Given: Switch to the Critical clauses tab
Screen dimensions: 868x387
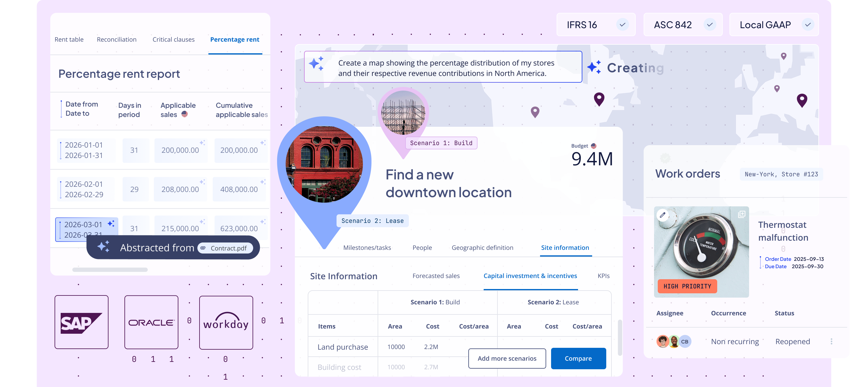Looking at the screenshot, I should (173, 39).
